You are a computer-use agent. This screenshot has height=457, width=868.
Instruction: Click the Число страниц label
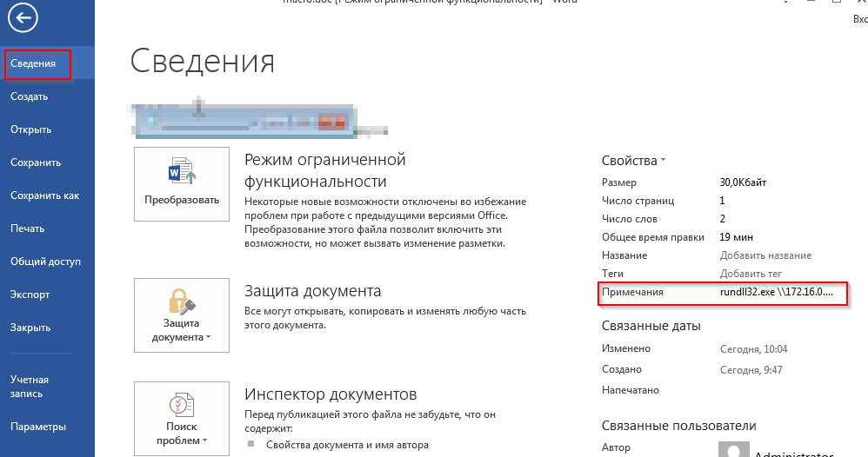tap(638, 201)
